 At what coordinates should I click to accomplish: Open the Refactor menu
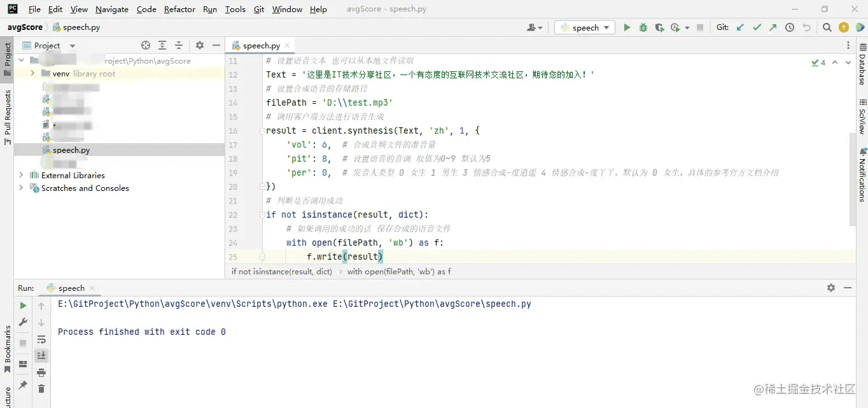point(179,9)
